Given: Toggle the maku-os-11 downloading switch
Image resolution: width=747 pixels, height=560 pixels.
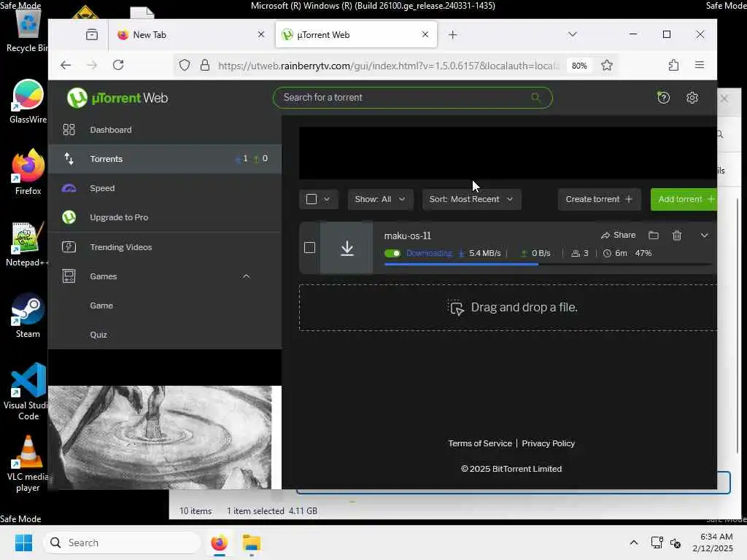Looking at the screenshot, I should [392, 253].
